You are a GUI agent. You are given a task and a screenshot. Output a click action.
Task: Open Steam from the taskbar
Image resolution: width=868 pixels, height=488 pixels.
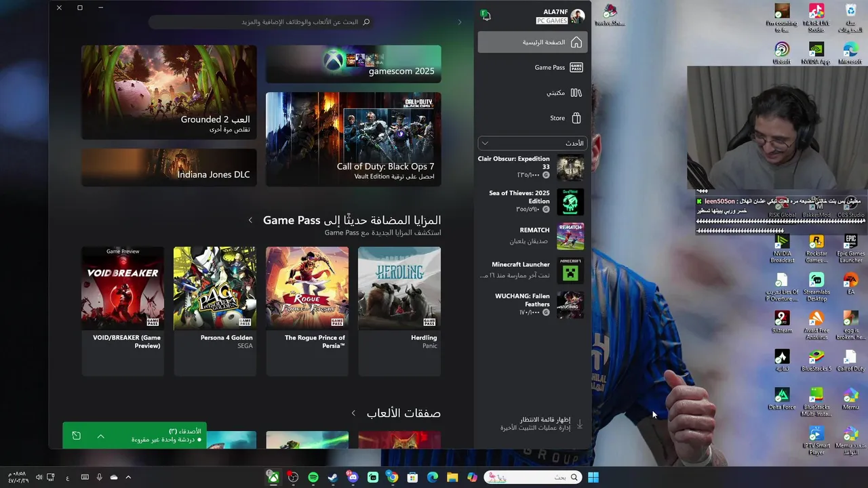[x=333, y=477]
